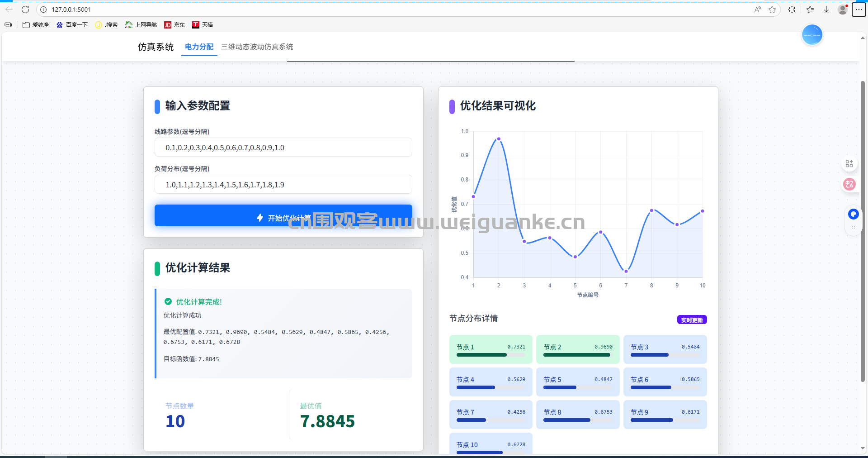Viewport: 868px width, 458px height.
Task: Open the downloads arrow icon
Action: [x=826, y=10]
